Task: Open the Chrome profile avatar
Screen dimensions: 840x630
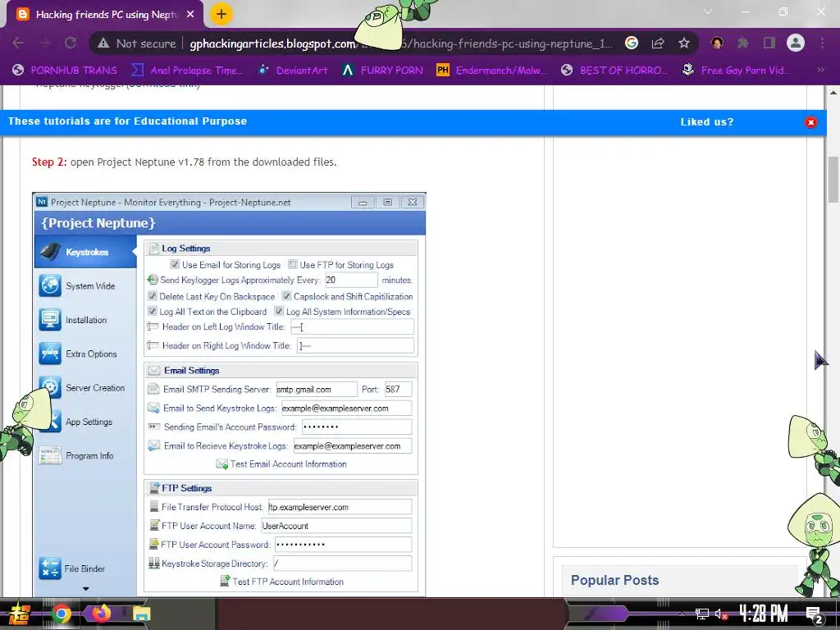Action: (x=796, y=43)
